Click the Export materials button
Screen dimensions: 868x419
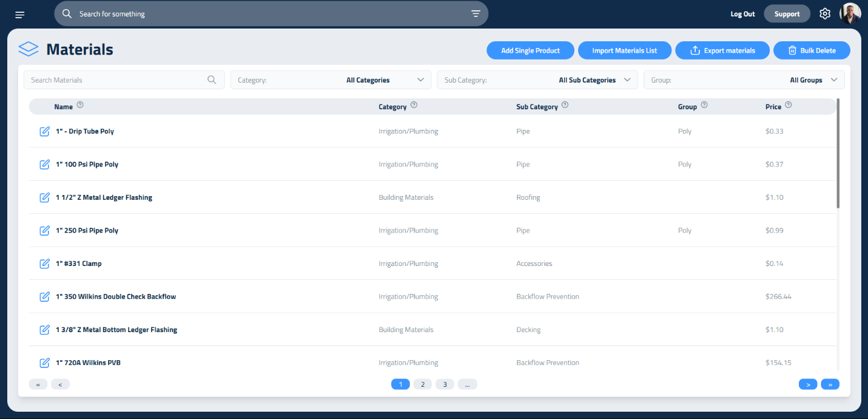[722, 51]
